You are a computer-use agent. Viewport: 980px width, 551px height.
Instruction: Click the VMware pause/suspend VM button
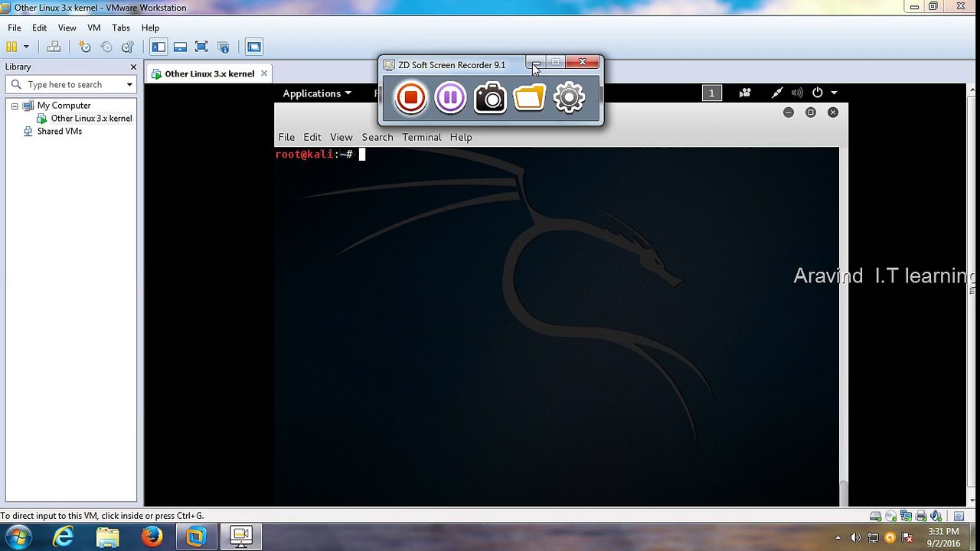pos(11,47)
